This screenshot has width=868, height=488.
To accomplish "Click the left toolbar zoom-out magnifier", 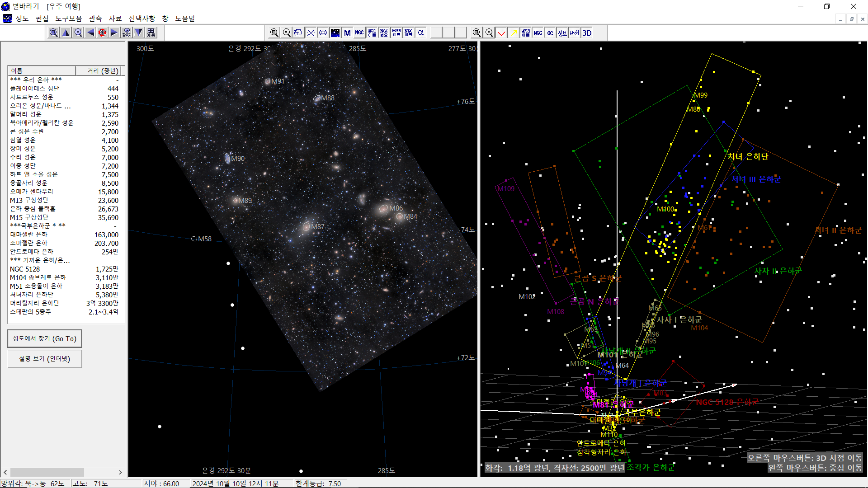I will pos(78,33).
